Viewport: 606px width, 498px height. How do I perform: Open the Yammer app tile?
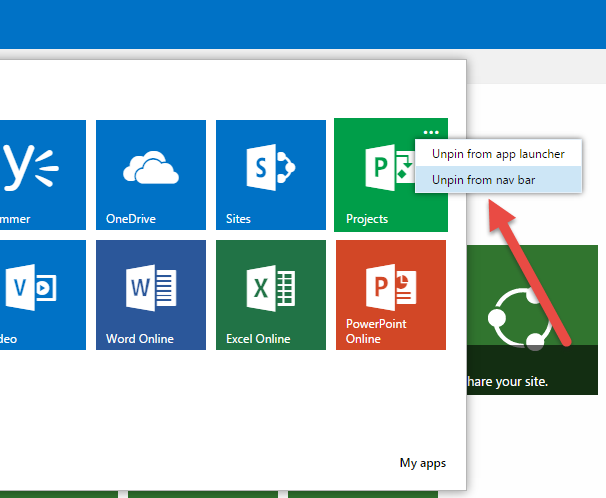pyautogui.click(x=43, y=175)
